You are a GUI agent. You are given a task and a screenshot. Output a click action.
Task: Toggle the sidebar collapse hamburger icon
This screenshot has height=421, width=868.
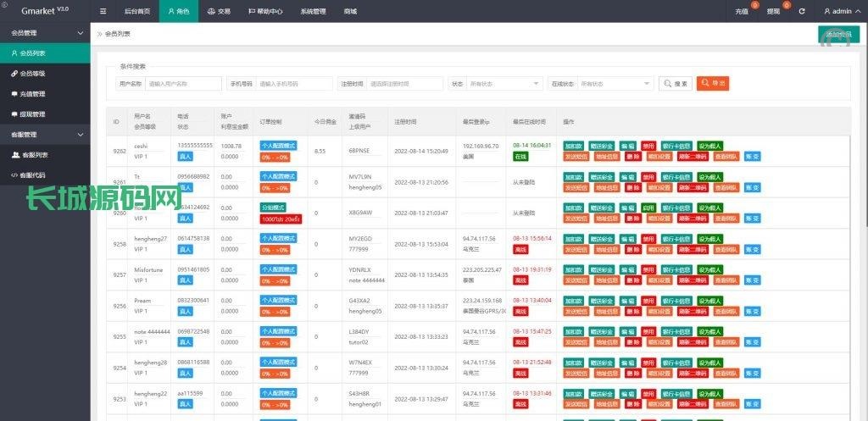click(103, 12)
